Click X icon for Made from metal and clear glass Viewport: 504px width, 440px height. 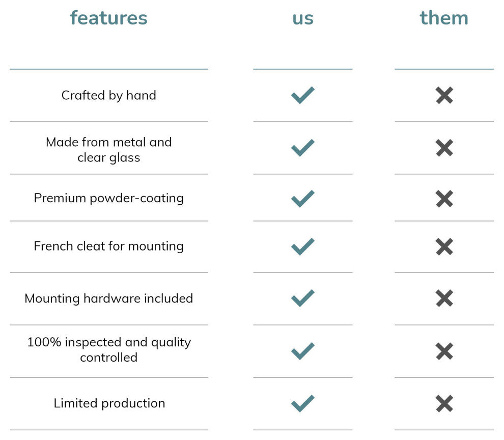click(444, 148)
